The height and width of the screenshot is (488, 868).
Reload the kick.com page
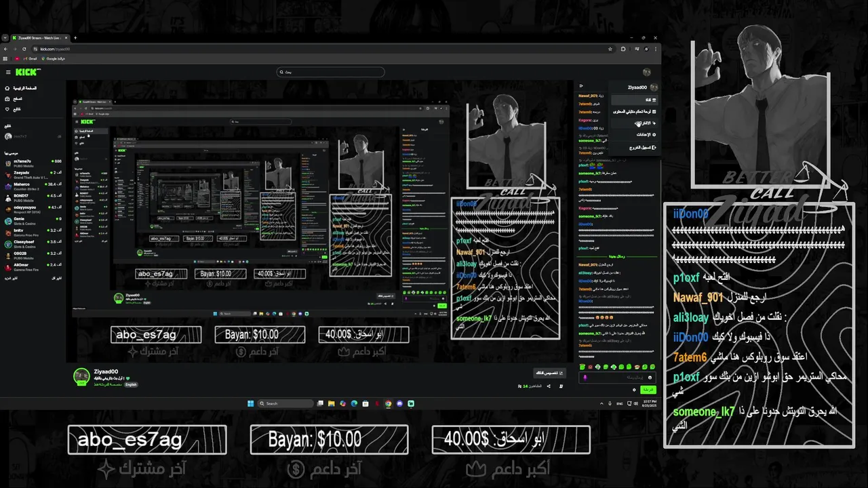(24, 49)
